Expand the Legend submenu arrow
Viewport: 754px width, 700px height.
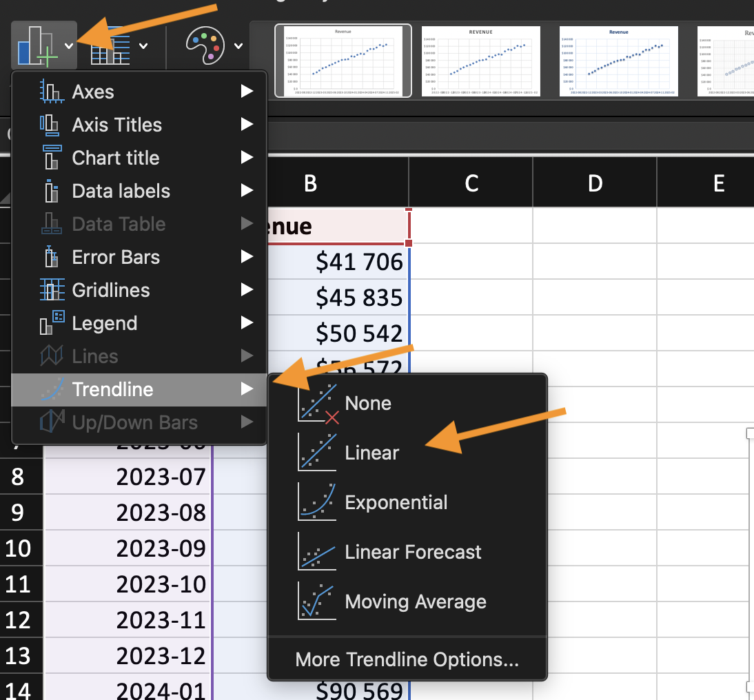click(247, 323)
